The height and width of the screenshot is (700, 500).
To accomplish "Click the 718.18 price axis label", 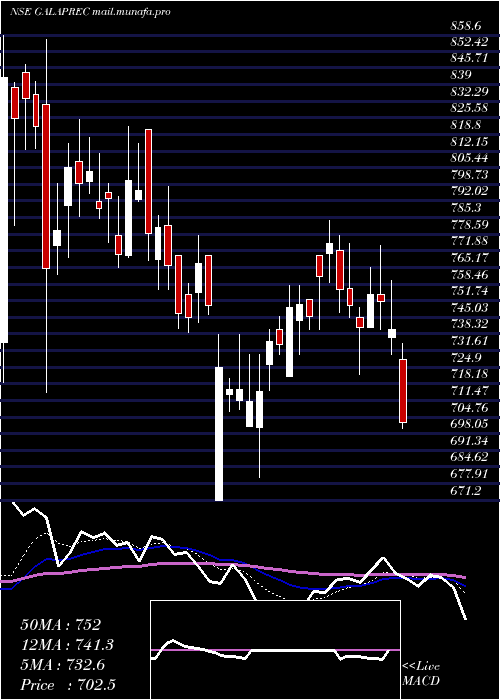I will [x=470, y=373].
